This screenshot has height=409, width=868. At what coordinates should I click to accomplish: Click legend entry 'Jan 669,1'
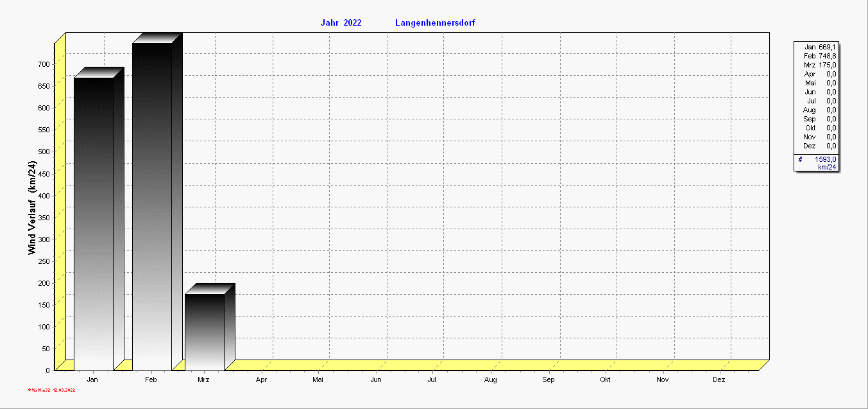819,47
